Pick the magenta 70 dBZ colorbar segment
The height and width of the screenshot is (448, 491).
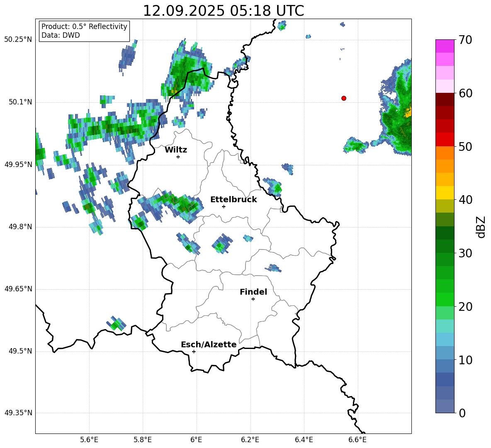(445, 46)
